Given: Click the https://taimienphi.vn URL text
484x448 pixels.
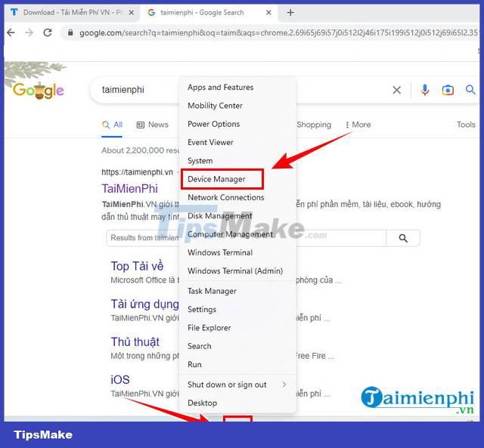Looking at the screenshot, I should (137, 172).
